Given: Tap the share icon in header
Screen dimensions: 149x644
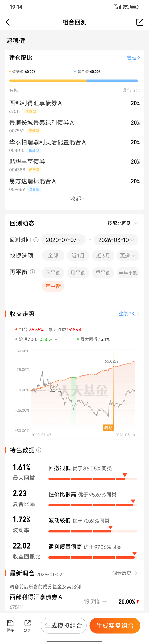Looking at the screenshot, I should (140, 22).
